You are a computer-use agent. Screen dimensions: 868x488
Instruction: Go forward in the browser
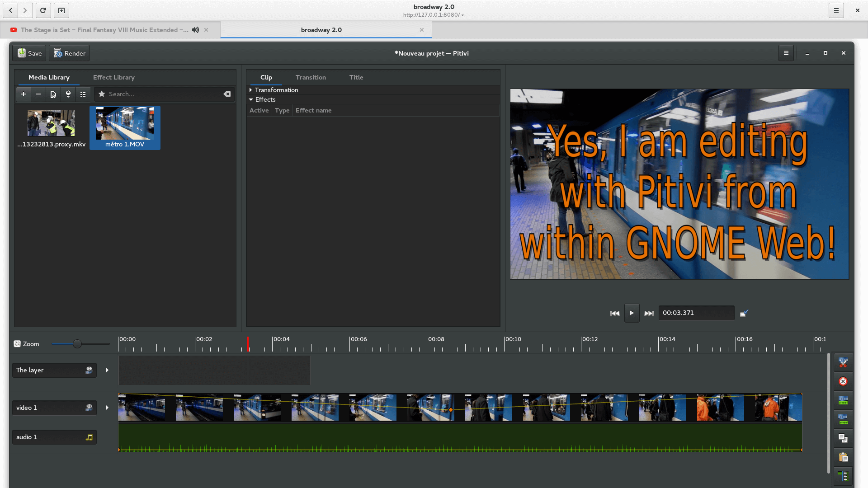click(25, 10)
